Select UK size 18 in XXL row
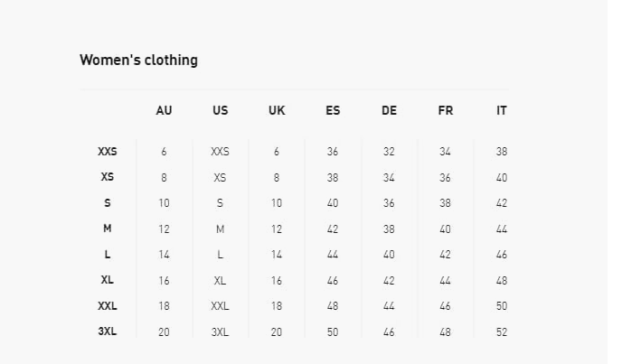622x364 pixels. pyautogui.click(x=277, y=307)
